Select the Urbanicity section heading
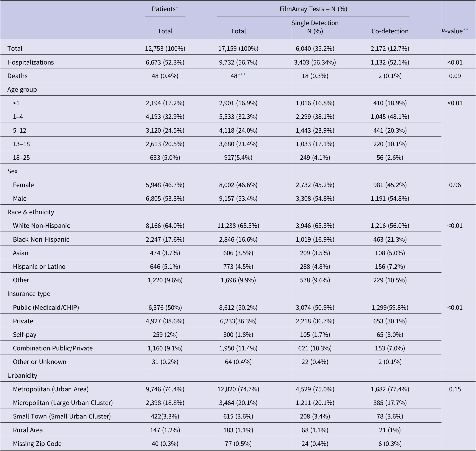 coord(22,376)
